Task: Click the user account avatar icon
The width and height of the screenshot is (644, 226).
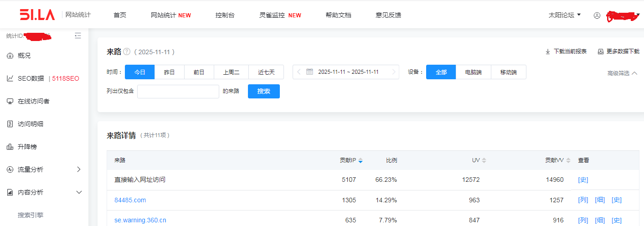Action: (x=597, y=15)
